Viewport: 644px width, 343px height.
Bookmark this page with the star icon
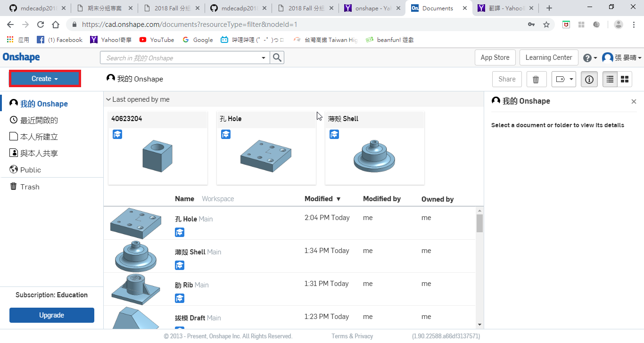[546, 24]
